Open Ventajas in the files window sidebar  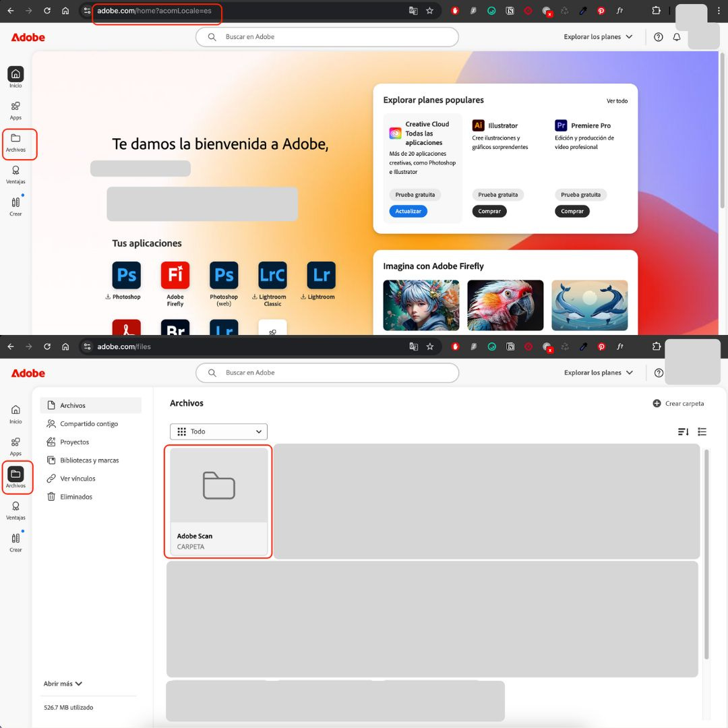point(16,511)
